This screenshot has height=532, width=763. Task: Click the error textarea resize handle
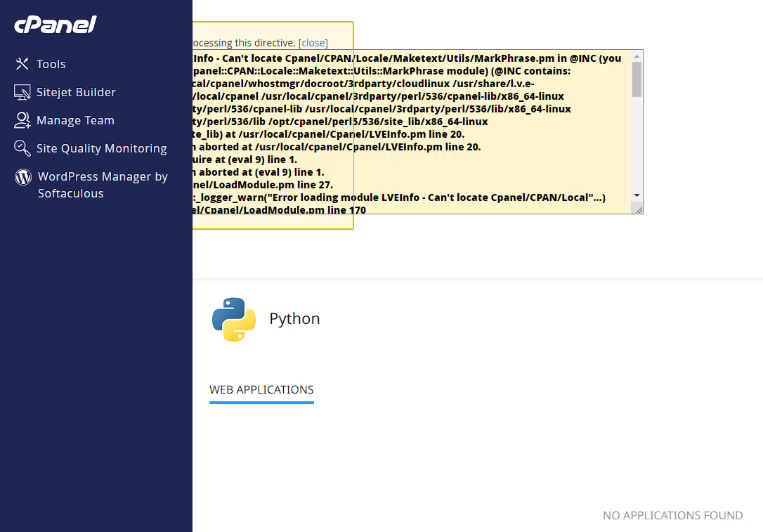(x=639, y=210)
